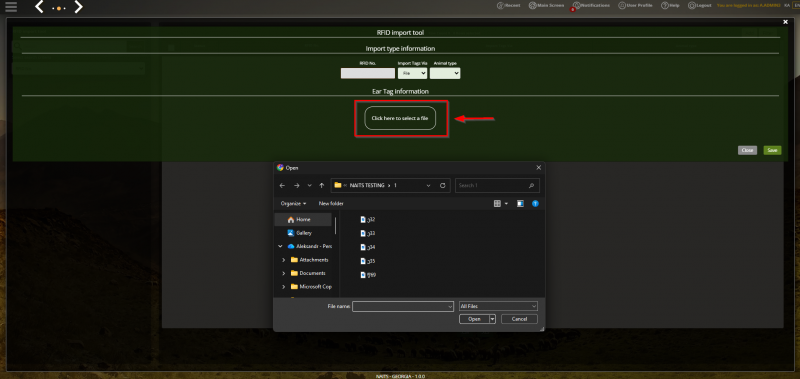Click NAITS TESTING in the address path

pos(367,186)
